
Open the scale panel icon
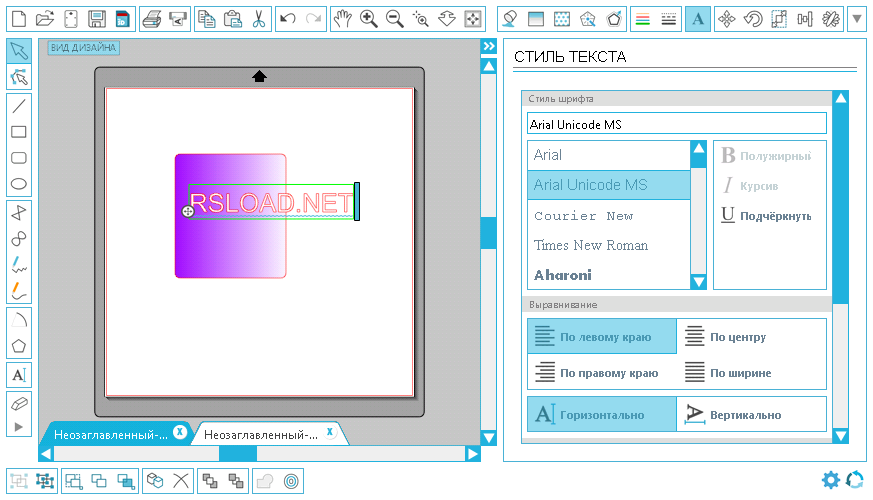tap(779, 19)
